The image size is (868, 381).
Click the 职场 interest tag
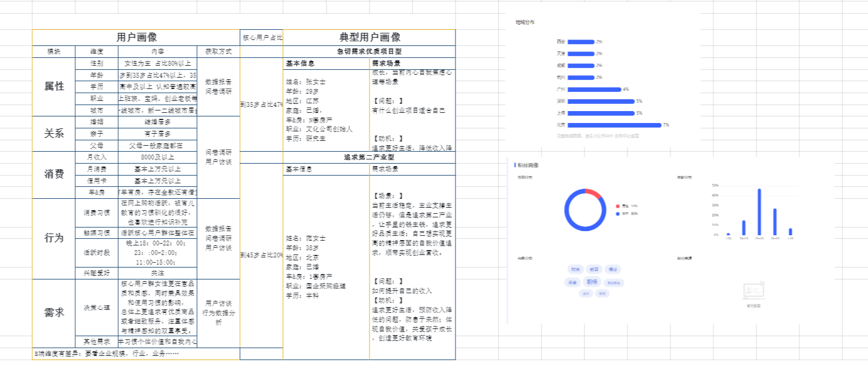point(592,282)
